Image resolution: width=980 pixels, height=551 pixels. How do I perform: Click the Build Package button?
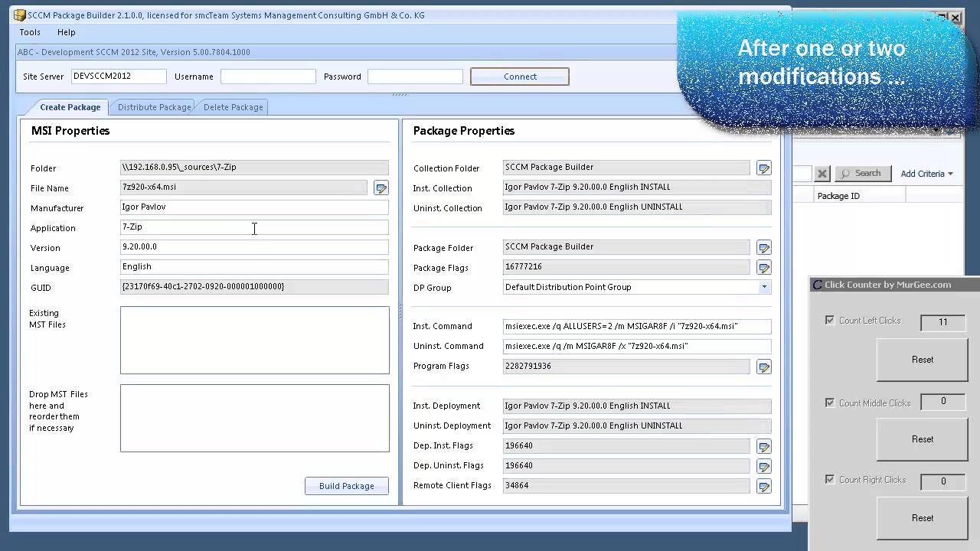point(347,486)
